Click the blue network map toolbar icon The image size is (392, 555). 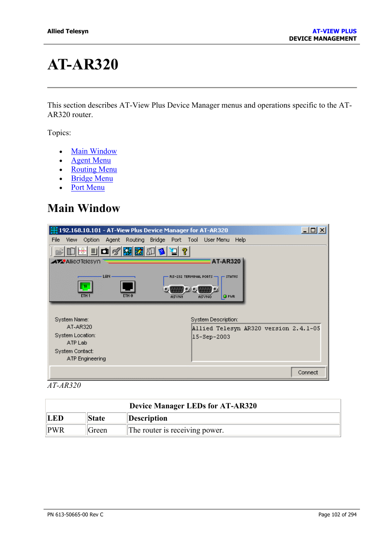click(x=128, y=251)
